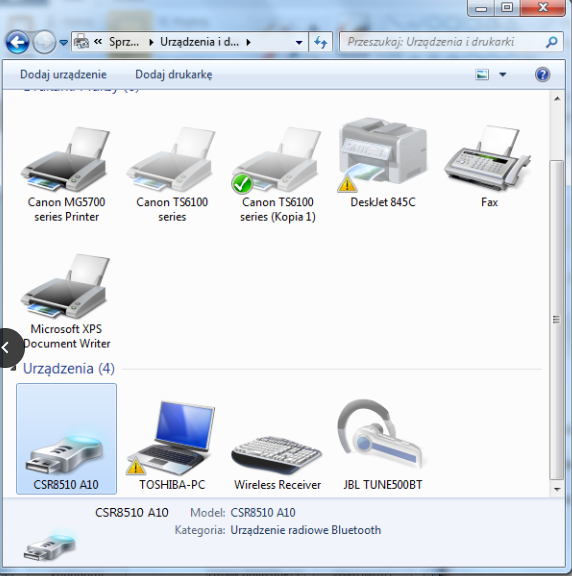Click the change view icon
The image size is (572, 576).
coord(482,75)
